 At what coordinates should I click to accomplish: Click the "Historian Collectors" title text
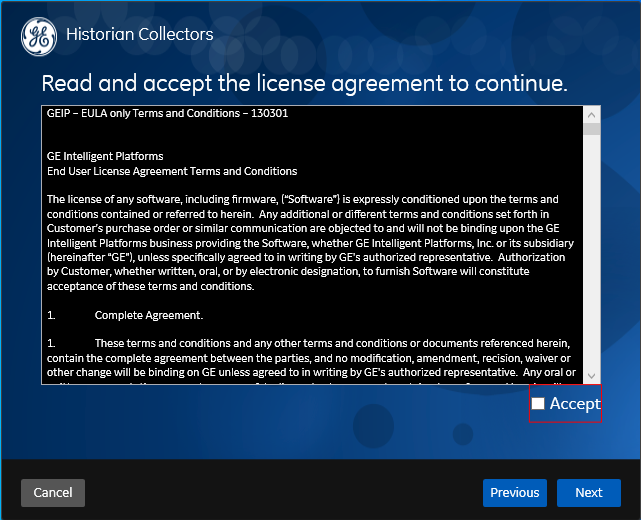tap(140, 34)
